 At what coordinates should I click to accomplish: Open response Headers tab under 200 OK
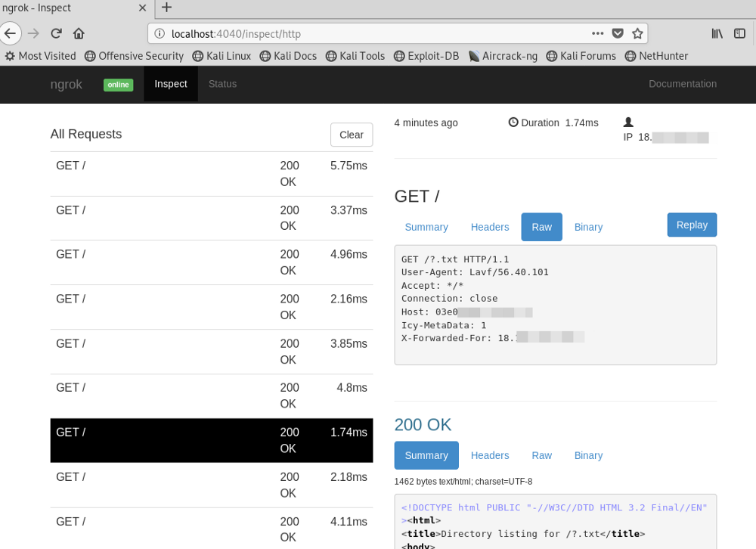coord(490,455)
